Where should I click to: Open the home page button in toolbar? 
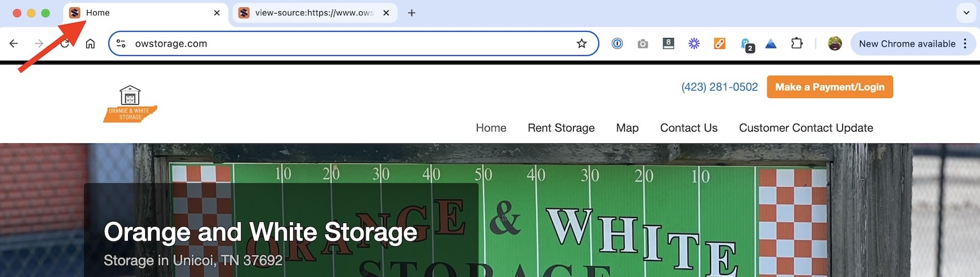pos(90,44)
